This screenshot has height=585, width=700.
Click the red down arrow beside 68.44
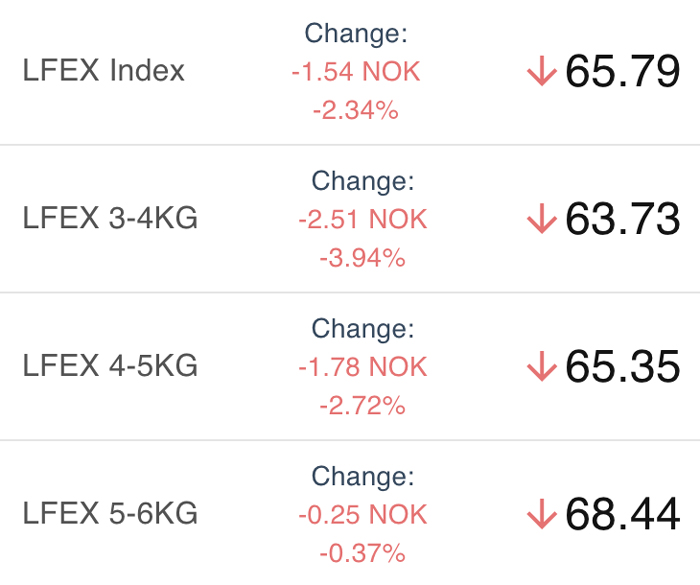(542, 514)
